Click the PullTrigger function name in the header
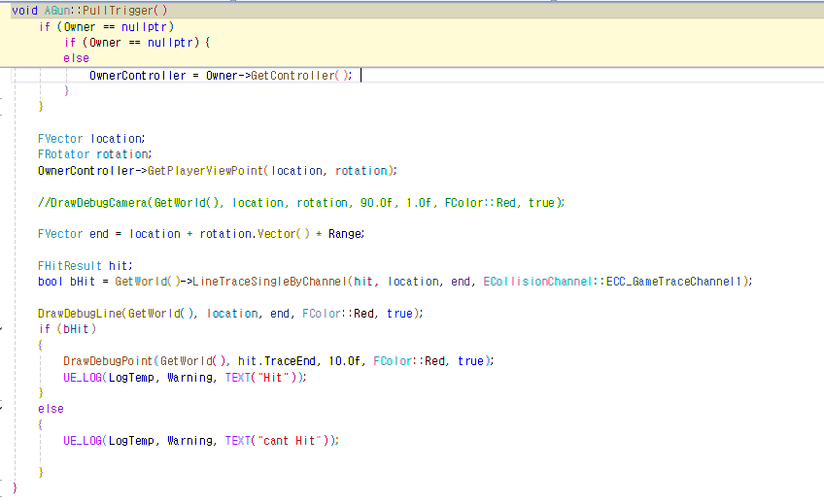Viewport: 824px width, 504px height. (x=119, y=11)
